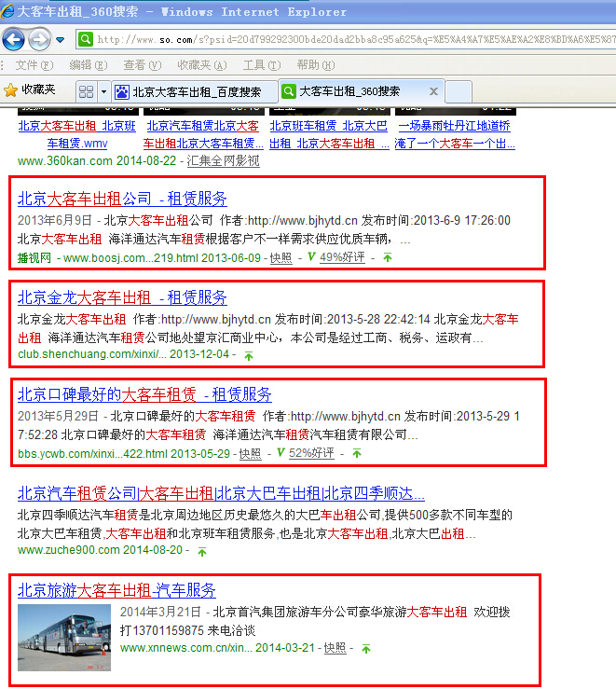This screenshot has width=616, height=689.
Task: Open result 北京大客车出租公司 - 租赁服务
Action: [122, 199]
